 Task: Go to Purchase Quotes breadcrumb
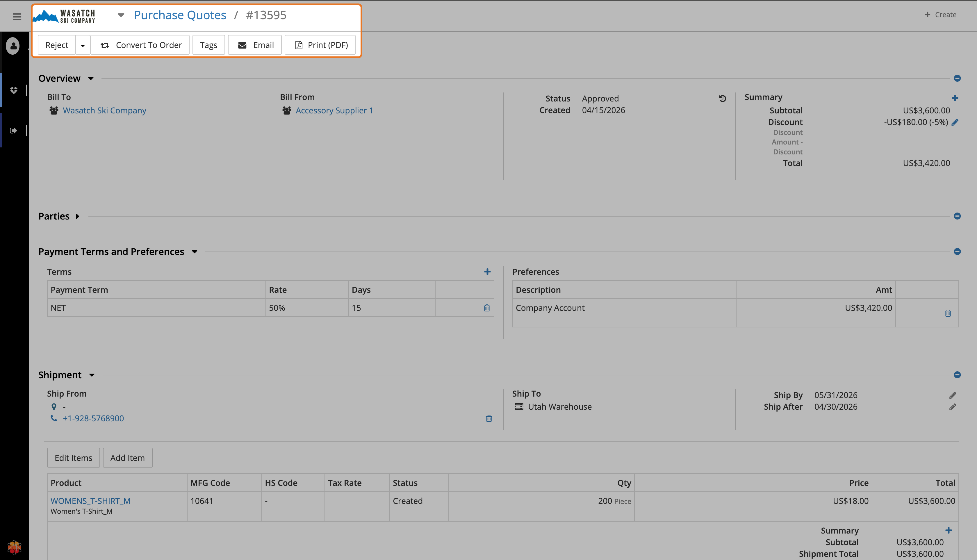[x=180, y=15]
